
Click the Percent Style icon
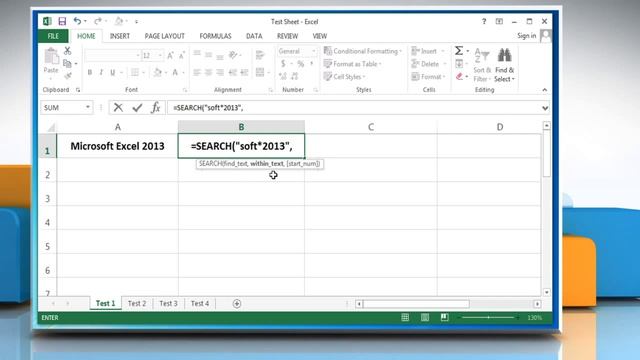301,64
